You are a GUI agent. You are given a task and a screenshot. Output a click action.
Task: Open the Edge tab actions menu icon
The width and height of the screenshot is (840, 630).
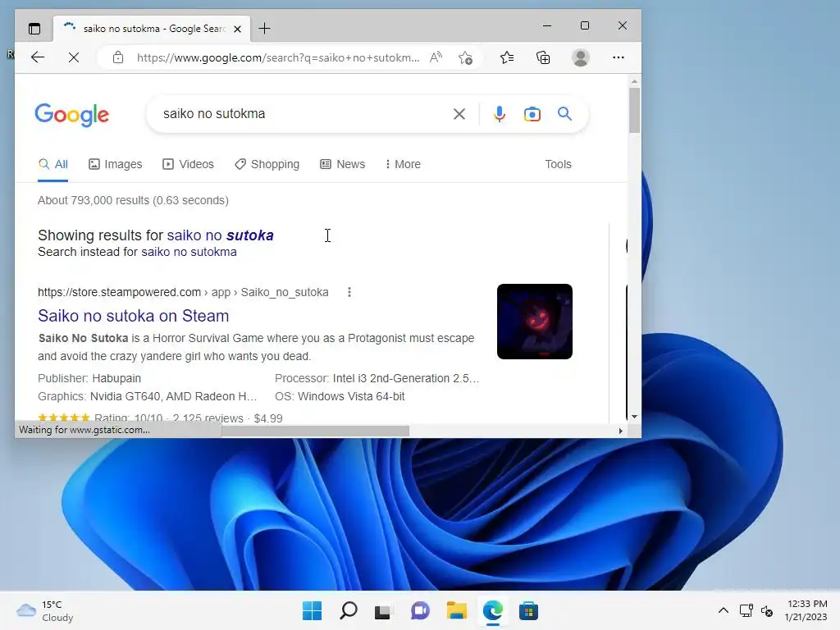34,29
